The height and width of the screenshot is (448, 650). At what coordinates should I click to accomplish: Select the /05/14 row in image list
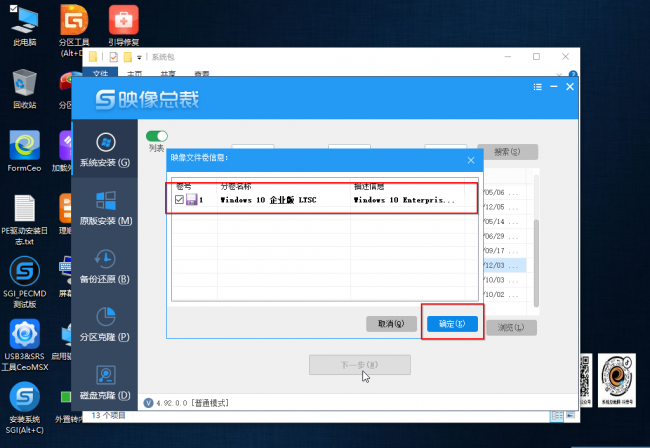pos(505,221)
